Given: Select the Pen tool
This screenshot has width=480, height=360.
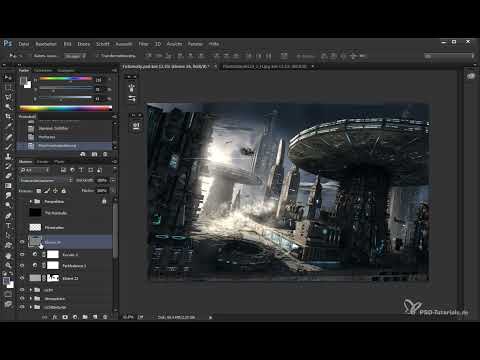Looking at the screenshot, I should coord(8,216).
